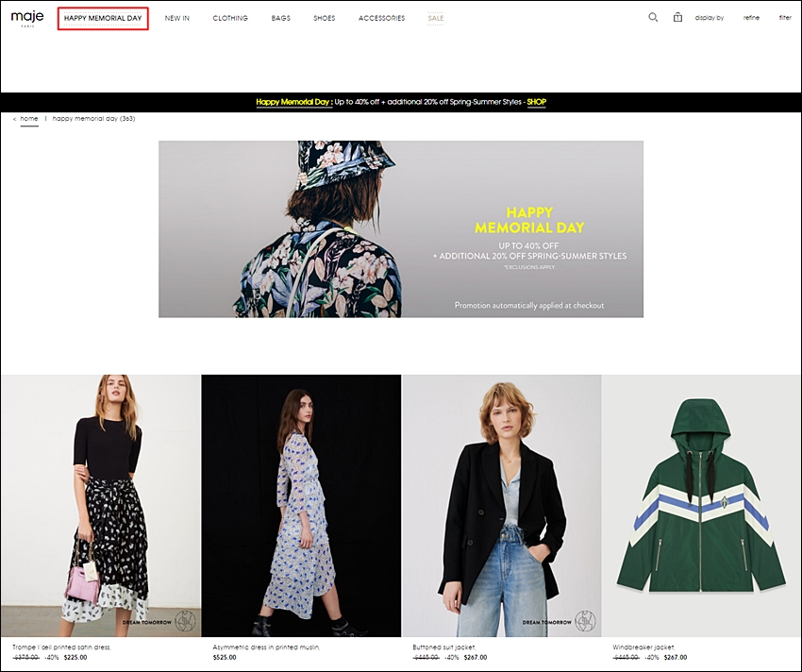The image size is (802, 672).
Task: Open the search magnifier icon
Action: tap(653, 17)
